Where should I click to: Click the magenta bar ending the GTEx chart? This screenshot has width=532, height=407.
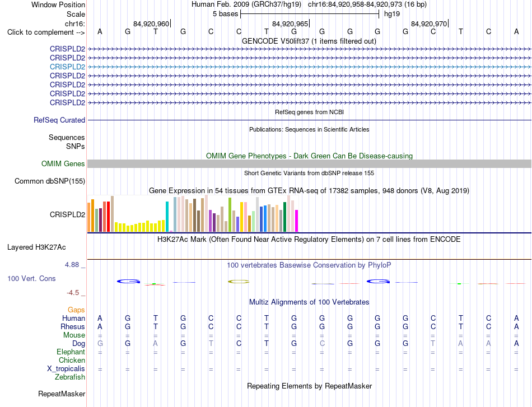click(297, 221)
